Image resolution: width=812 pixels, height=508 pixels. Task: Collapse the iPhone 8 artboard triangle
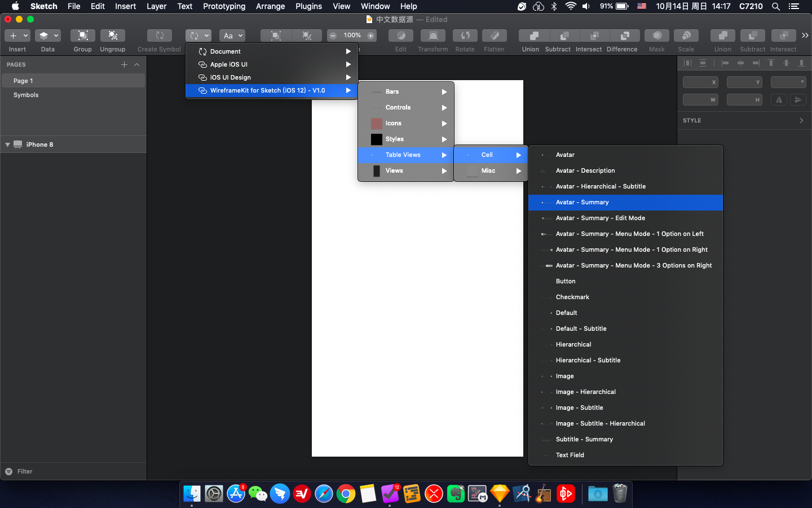pyautogui.click(x=7, y=144)
